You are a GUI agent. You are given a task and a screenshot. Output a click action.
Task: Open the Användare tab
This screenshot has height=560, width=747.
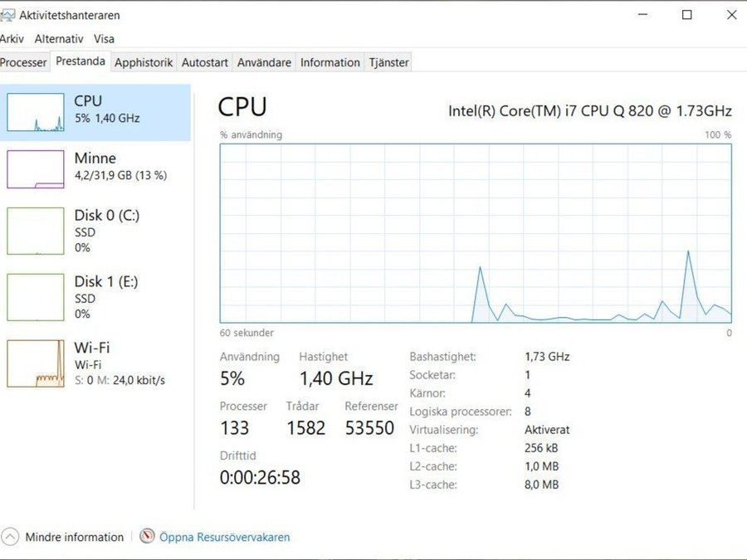[264, 62]
